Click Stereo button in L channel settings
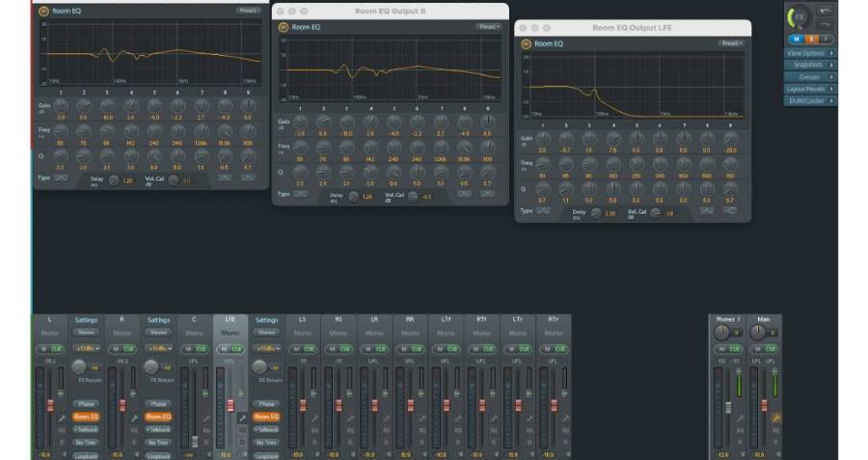The width and height of the screenshot is (868, 460). pos(86,332)
